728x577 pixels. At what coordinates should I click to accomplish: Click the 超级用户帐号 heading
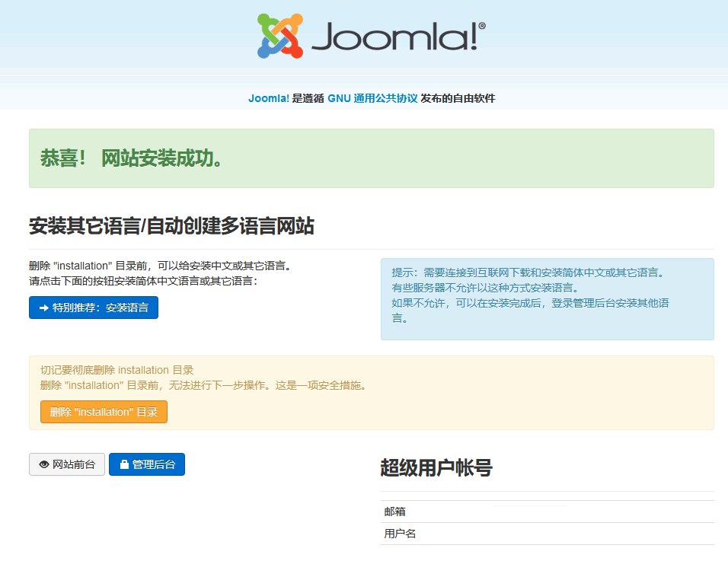click(x=436, y=467)
